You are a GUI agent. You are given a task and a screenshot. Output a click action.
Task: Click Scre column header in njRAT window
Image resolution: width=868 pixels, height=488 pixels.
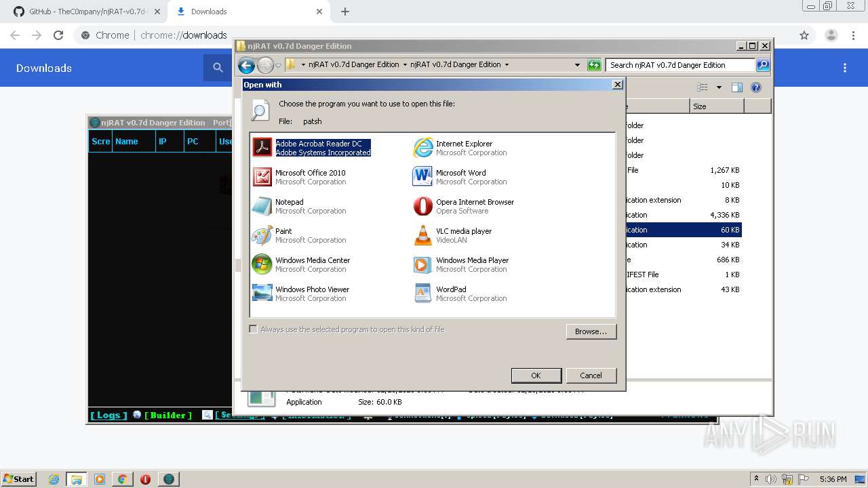100,142
